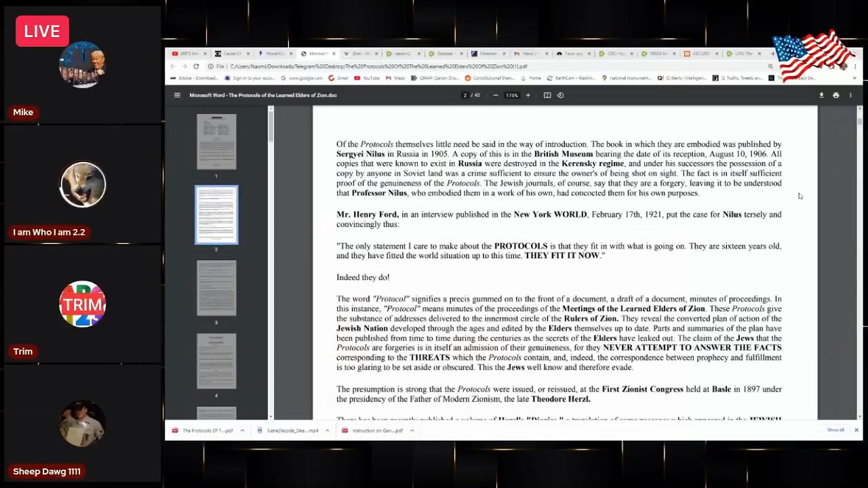Open the Q Alerts Intelligence bookmark
Viewport: 868px width, 488px height.
pos(682,78)
